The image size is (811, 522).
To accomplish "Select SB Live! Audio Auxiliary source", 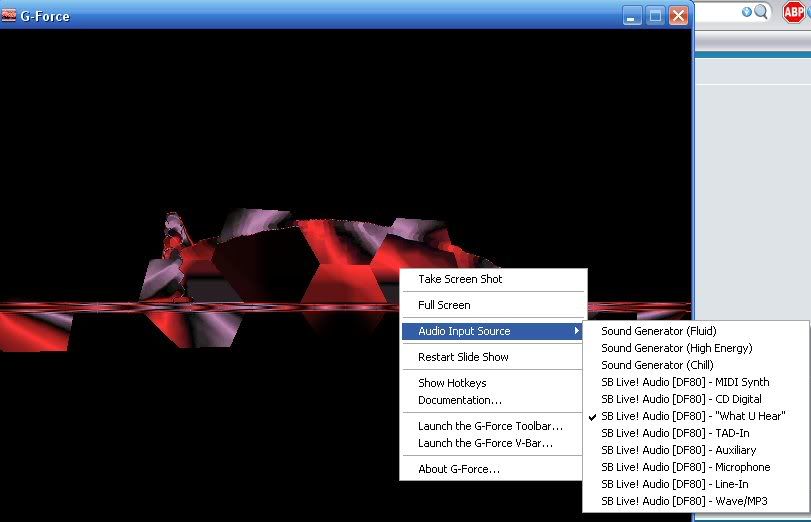I will (x=696, y=450).
